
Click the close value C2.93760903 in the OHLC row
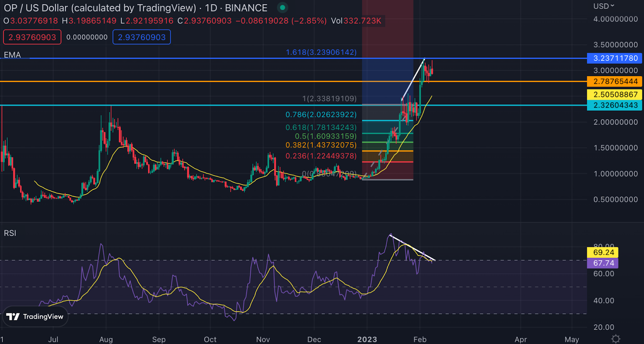point(204,21)
